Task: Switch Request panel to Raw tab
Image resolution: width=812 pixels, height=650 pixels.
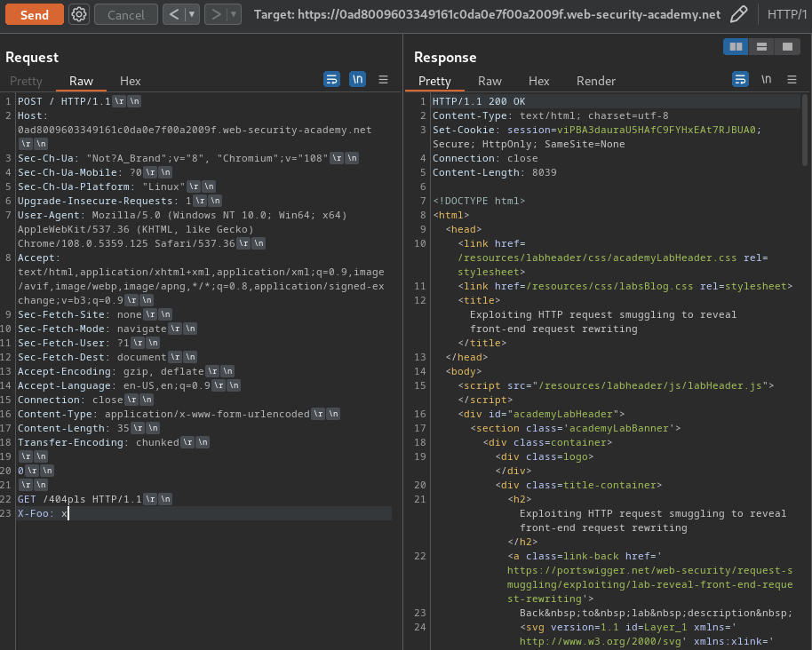Action: 81,81
